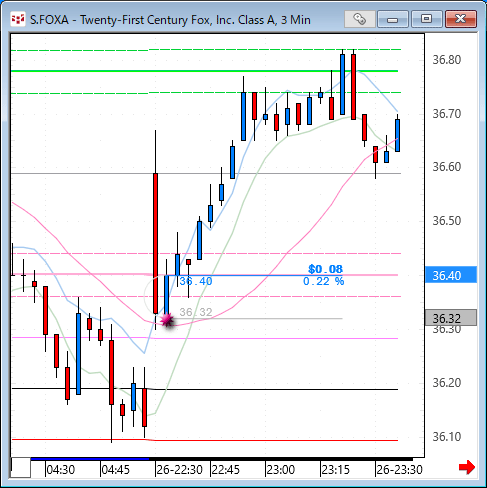Click the 36.70 price axis label
The height and width of the screenshot is (488, 487).
(x=447, y=114)
